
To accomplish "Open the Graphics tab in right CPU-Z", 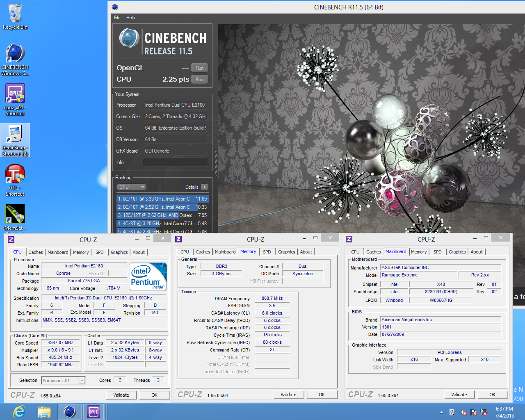I will [457, 252].
